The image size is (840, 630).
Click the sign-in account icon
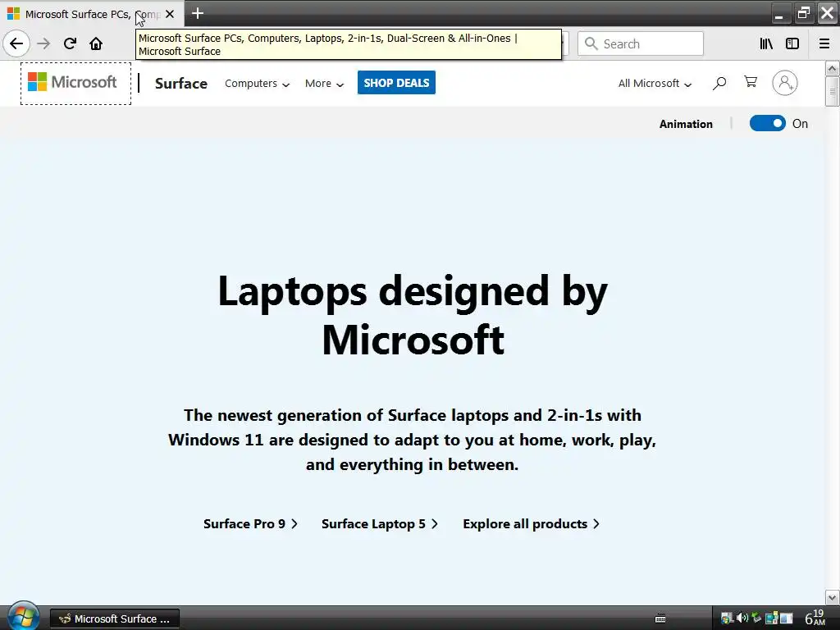point(785,83)
